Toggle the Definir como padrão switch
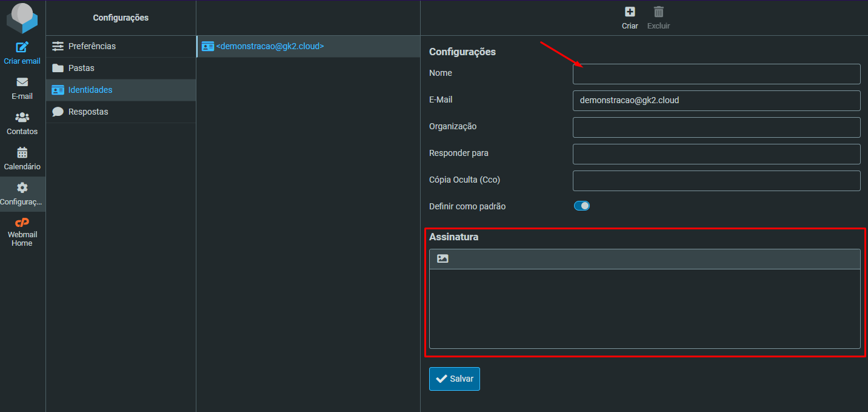This screenshot has height=412, width=868. tap(581, 206)
